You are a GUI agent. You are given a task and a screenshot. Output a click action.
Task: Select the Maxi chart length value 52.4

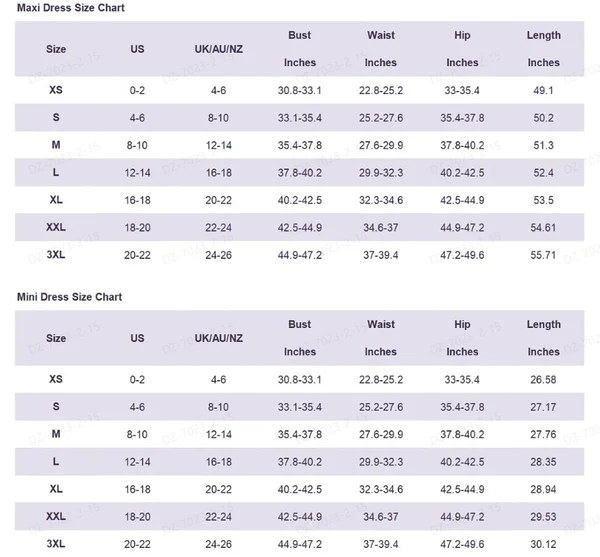[544, 173]
